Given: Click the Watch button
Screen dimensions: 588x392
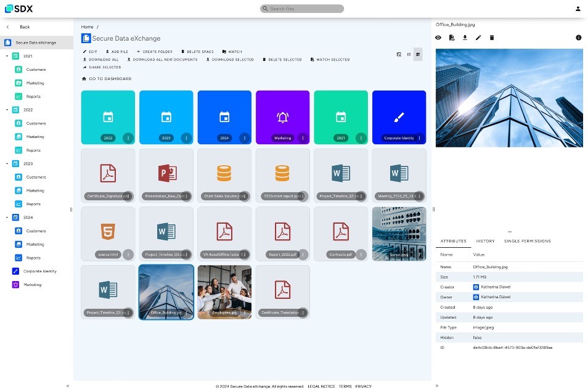Looking at the screenshot, I should click(x=232, y=52).
